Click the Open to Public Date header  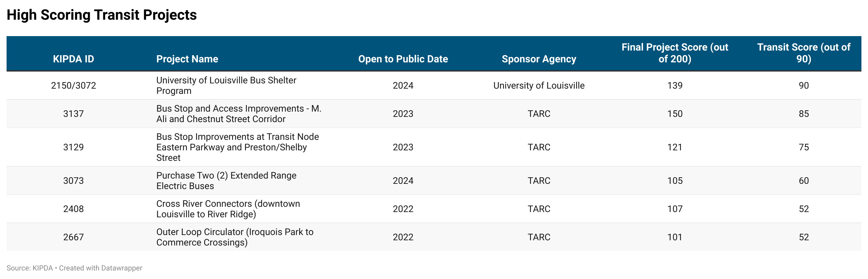[403, 59]
